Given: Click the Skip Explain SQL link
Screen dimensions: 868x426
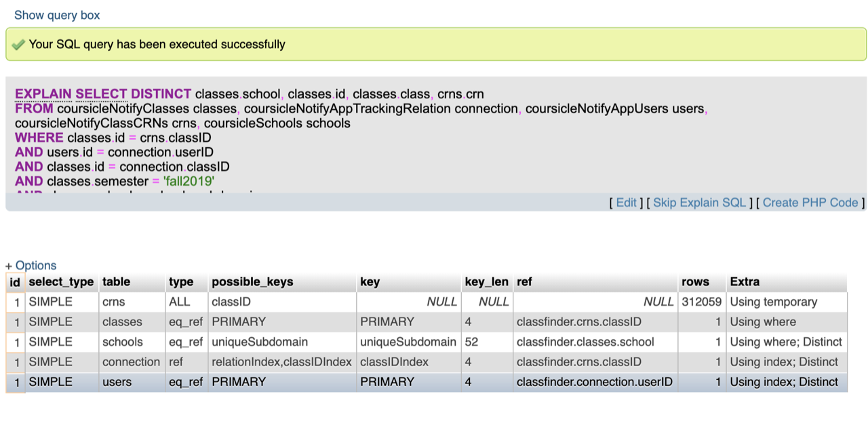Looking at the screenshot, I should coord(699,202).
